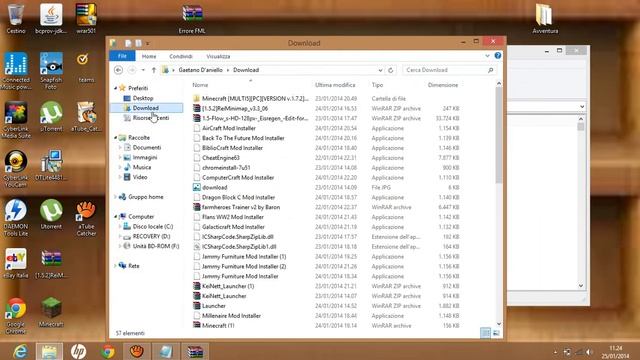
Task: Select the eBay Italia desktop icon
Action: point(16,263)
